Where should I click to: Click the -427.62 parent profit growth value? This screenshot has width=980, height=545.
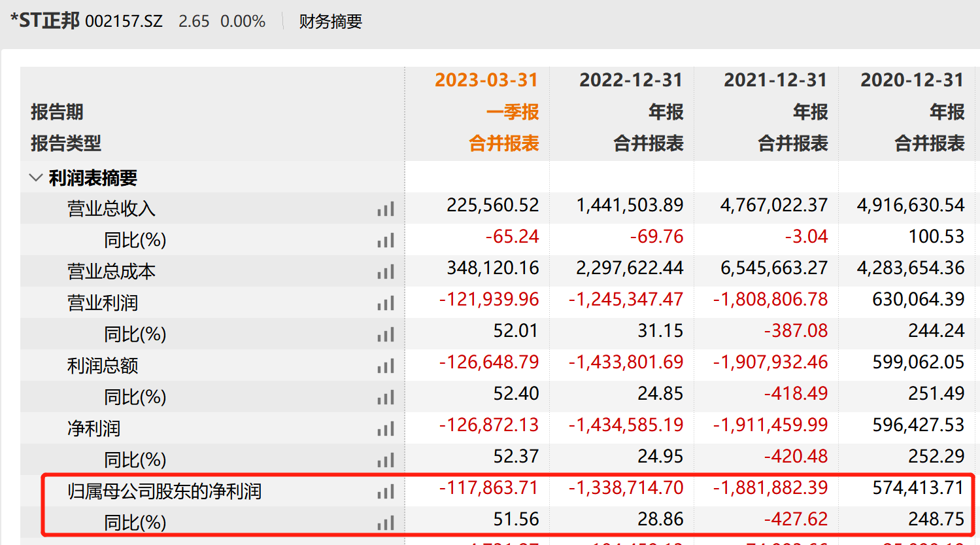(796, 519)
